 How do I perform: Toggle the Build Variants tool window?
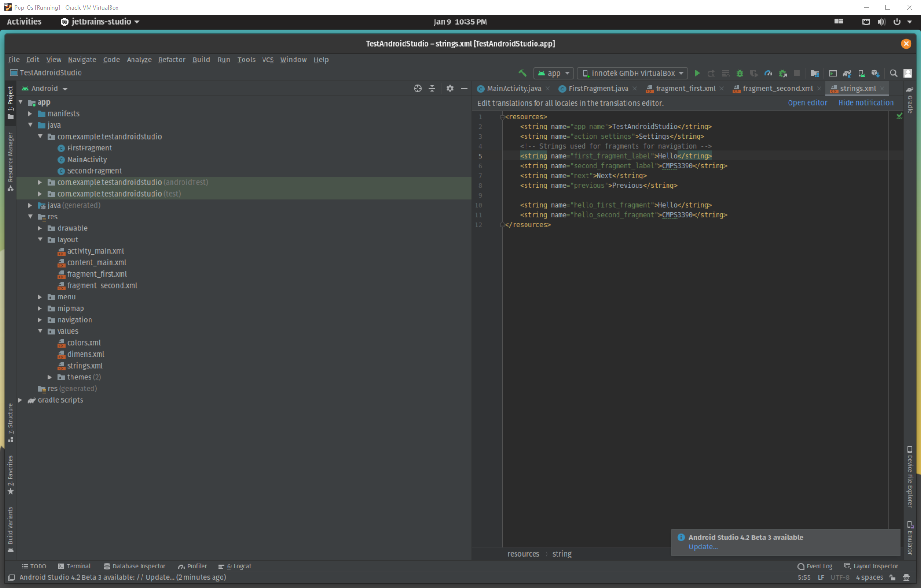click(10, 530)
